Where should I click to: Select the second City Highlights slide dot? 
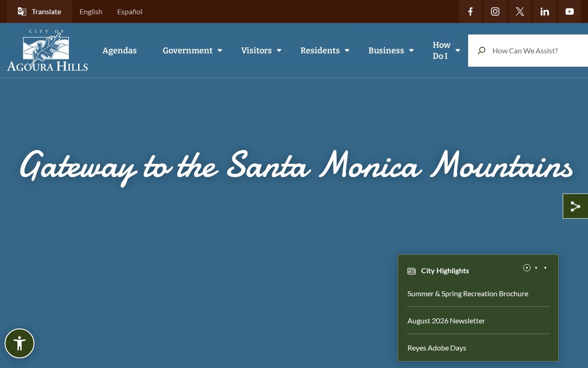coord(536,268)
